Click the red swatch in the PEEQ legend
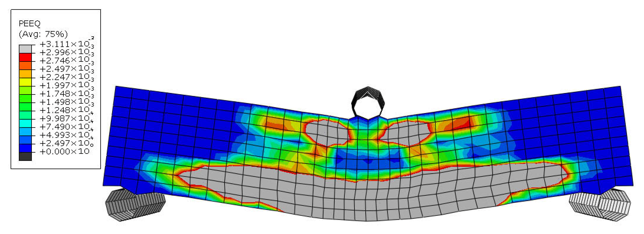The width and height of the screenshot is (644, 234). click(25, 57)
